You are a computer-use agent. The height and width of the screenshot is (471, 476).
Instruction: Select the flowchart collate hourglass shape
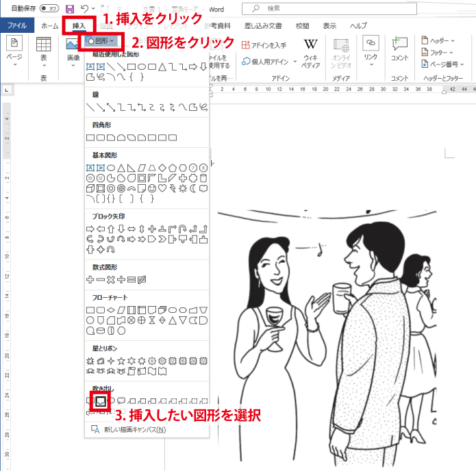coord(152,320)
